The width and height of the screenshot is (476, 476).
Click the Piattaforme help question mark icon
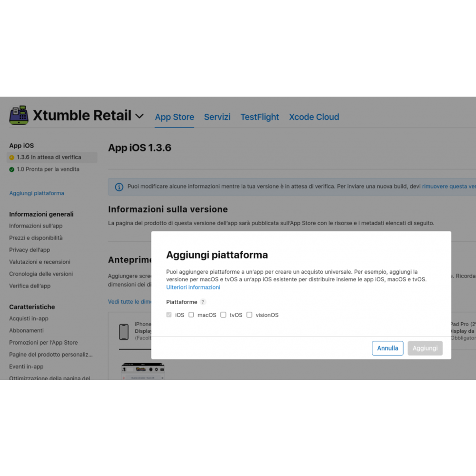click(203, 302)
